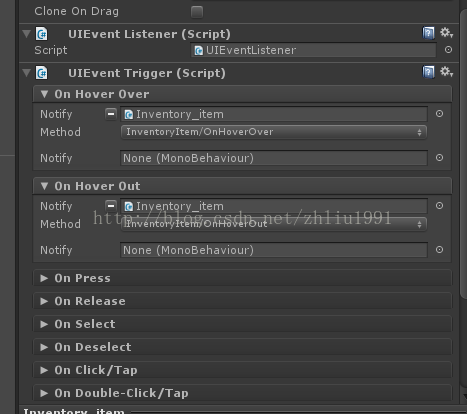Image resolution: width=467 pixels, height=414 pixels.
Task: Click the Method label under On Hover Over
Action: pyautogui.click(x=60, y=132)
